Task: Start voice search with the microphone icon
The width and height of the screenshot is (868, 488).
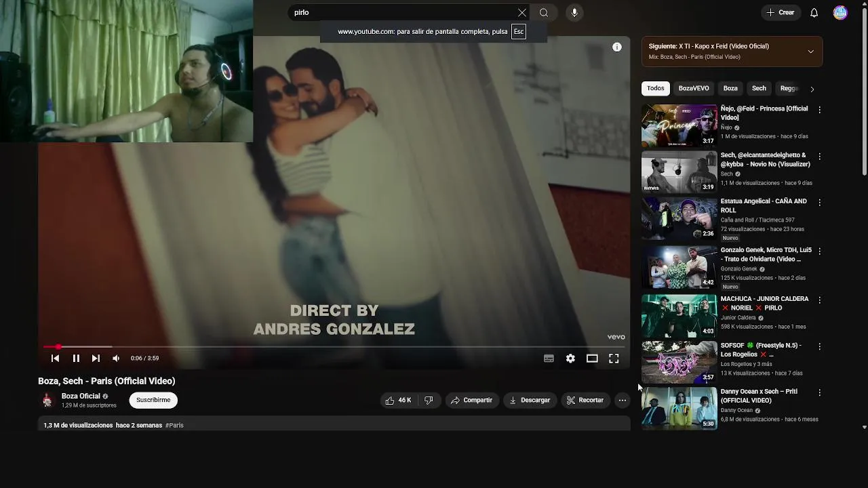Action: coord(574,13)
